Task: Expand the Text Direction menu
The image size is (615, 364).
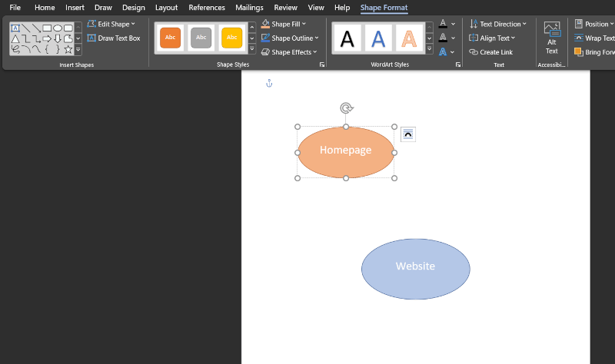Action: point(498,24)
